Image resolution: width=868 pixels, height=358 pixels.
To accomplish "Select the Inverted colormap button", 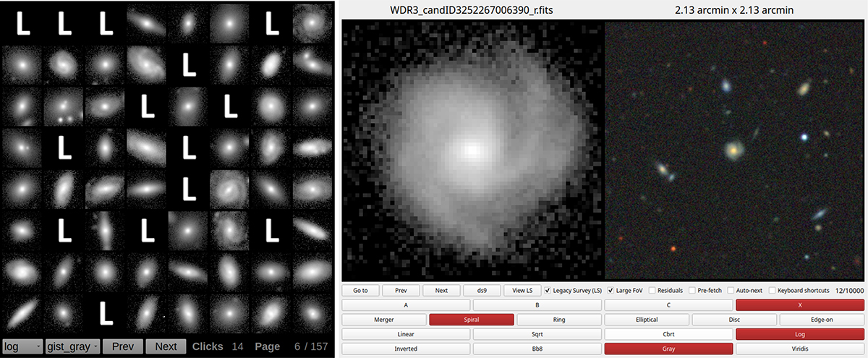I will pos(406,349).
